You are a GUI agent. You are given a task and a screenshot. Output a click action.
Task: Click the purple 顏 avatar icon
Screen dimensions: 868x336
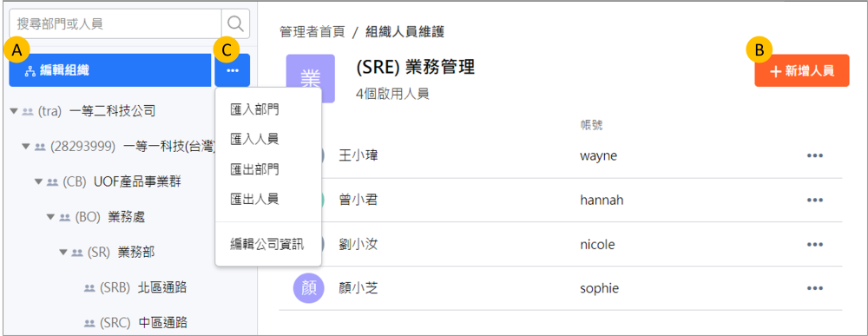point(307,288)
